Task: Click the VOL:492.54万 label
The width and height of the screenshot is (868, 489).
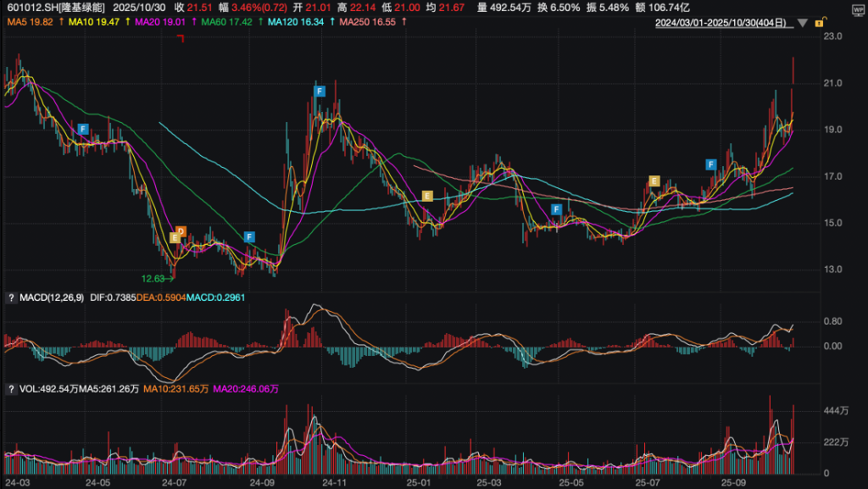Action: [48, 390]
